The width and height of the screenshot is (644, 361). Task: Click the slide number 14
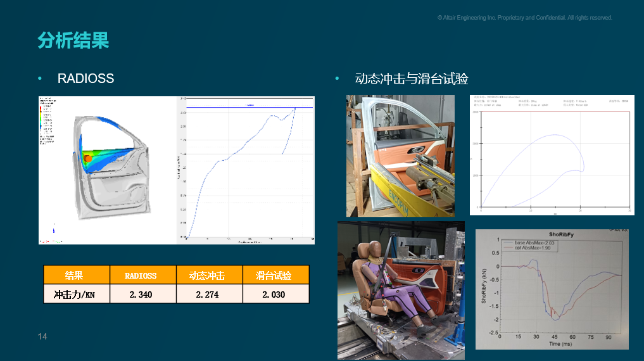pos(42,336)
